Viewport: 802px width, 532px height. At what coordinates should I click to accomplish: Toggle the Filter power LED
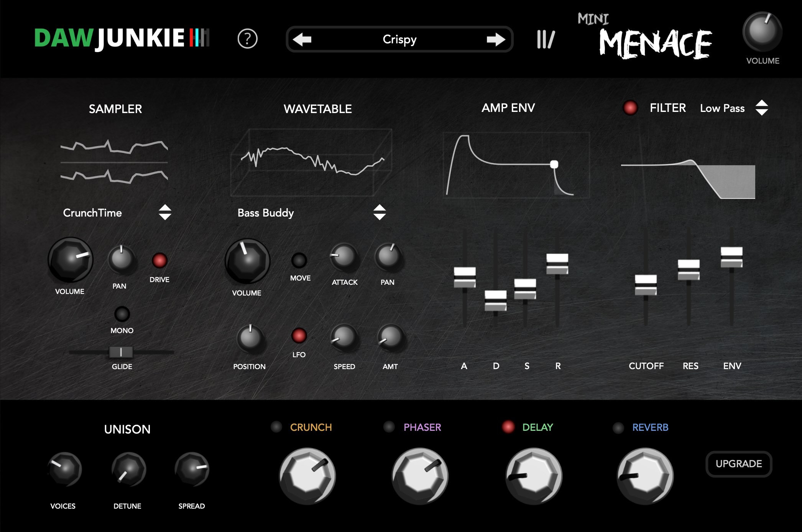coord(630,108)
